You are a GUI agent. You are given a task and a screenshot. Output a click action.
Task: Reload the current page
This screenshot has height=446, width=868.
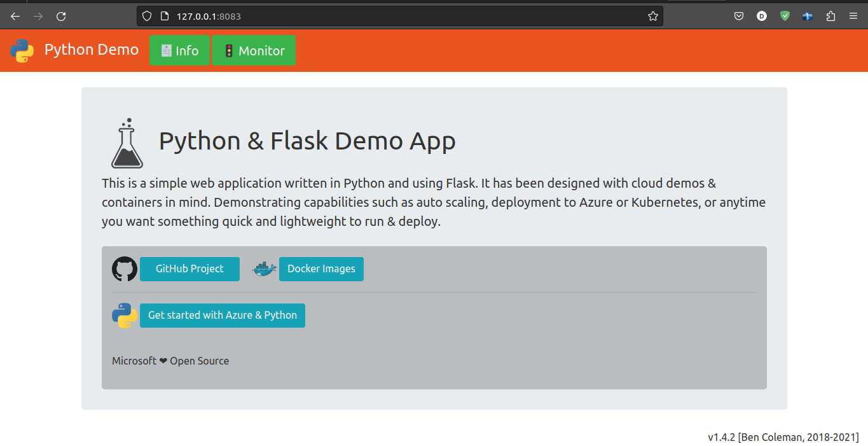pyautogui.click(x=61, y=16)
